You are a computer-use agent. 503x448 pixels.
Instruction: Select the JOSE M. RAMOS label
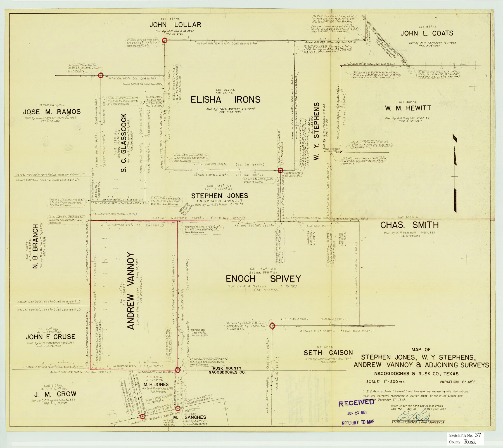[x=52, y=112]
